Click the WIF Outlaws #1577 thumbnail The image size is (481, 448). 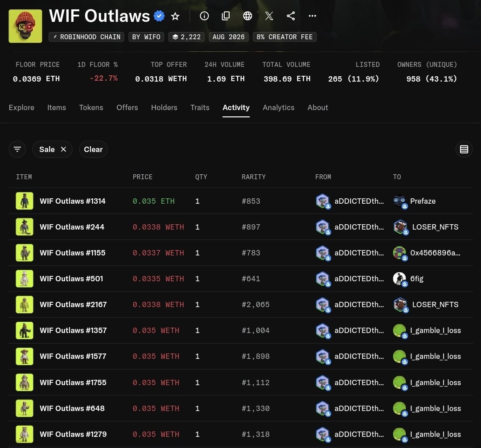[x=25, y=356]
